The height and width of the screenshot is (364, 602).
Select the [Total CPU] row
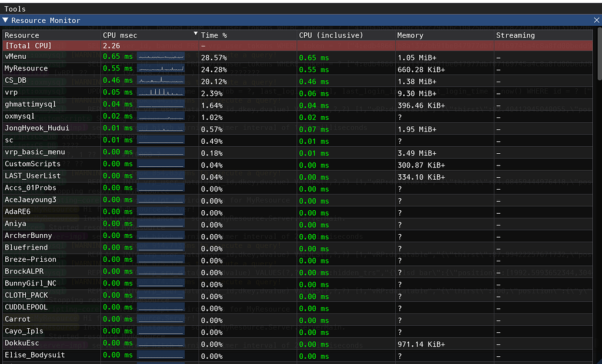point(28,46)
